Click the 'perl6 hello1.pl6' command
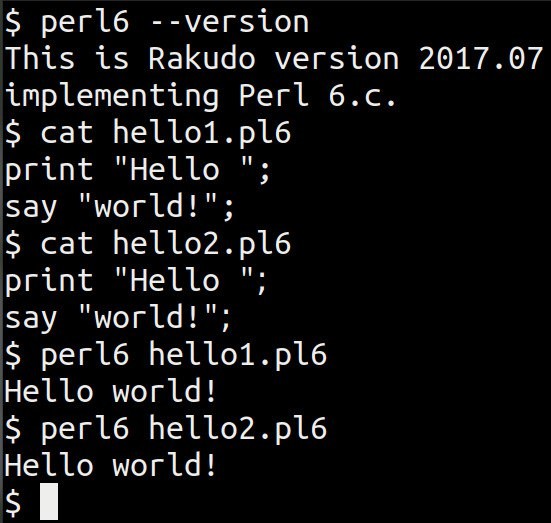Viewport: 551px width, 523px height. coord(184,355)
